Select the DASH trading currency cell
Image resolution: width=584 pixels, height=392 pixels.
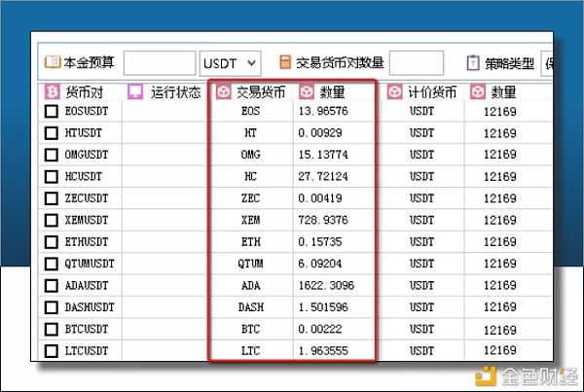tap(251, 307)
